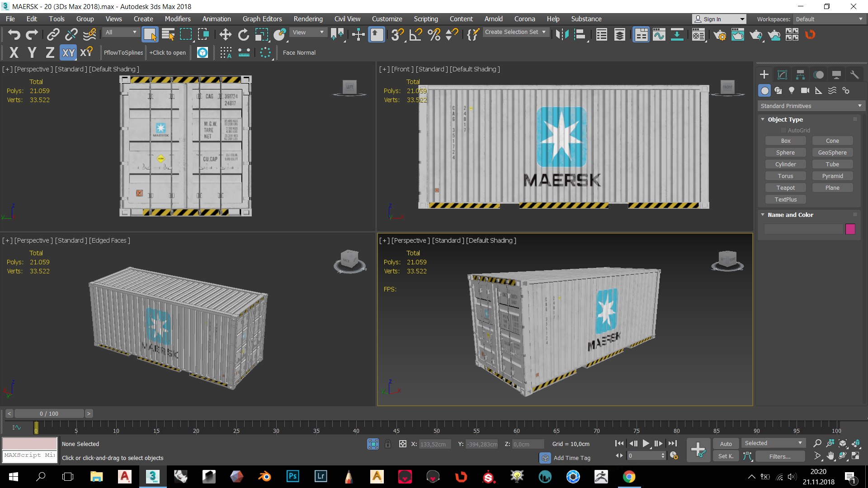This screenshot has width=868, height=488.
Task: Enable the AutoGrid checkbox
Action: 783,130
